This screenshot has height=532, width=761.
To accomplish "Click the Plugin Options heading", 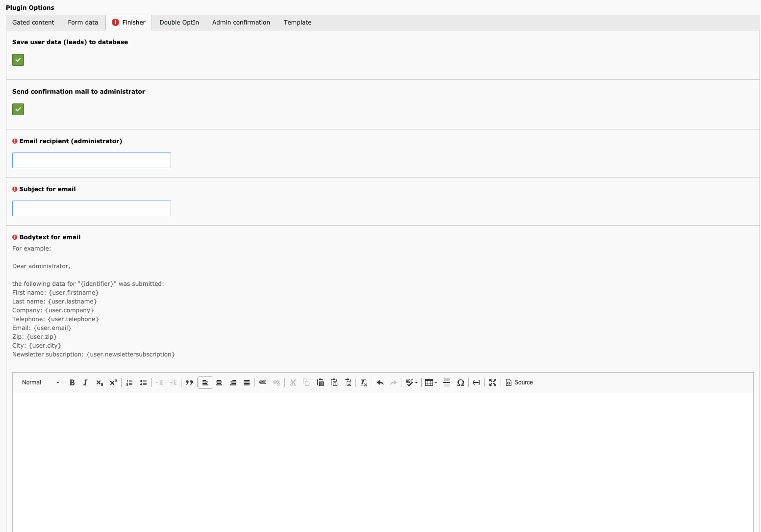I will coord(30,8).
